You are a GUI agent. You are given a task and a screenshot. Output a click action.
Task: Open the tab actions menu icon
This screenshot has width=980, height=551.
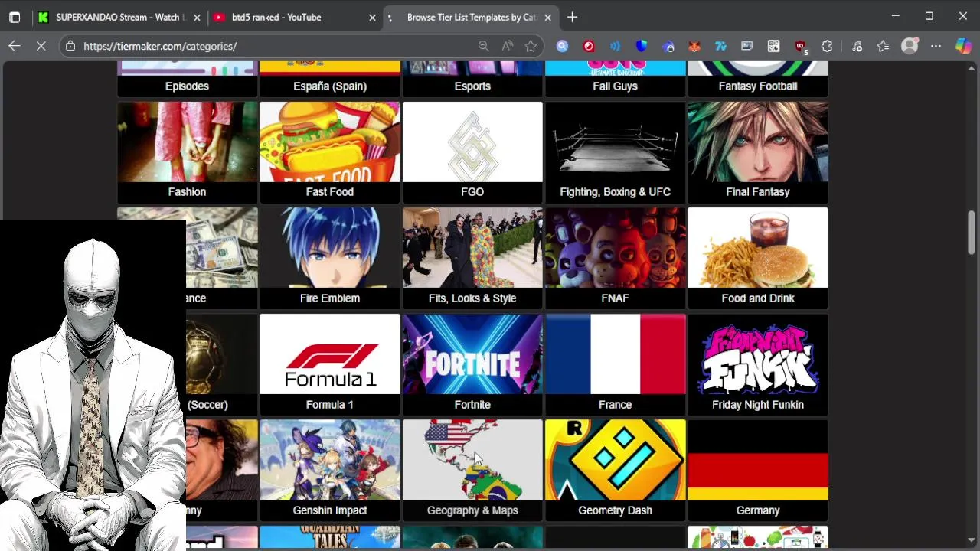pos(15,17)
